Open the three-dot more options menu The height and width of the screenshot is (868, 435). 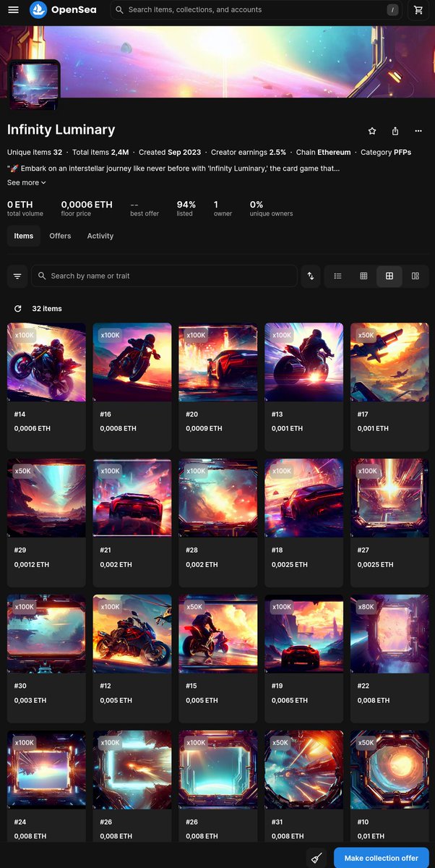[x=418, y=131]
